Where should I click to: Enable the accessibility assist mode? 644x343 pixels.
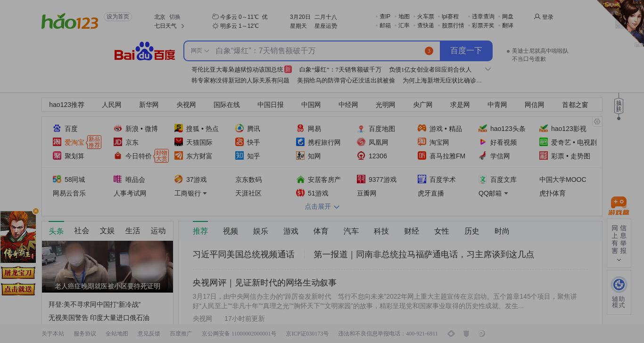pyautogui.click(x=619, y=293)
